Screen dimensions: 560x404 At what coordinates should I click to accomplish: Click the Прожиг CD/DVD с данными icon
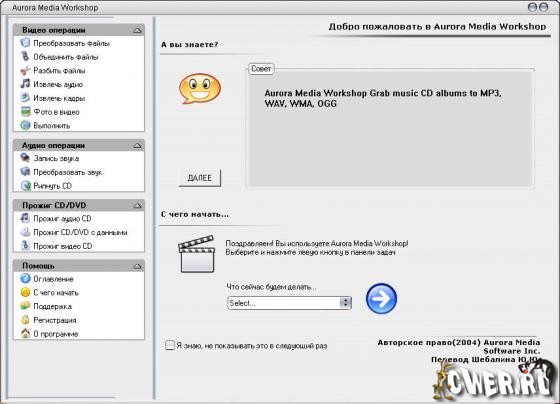pos(25,232)
